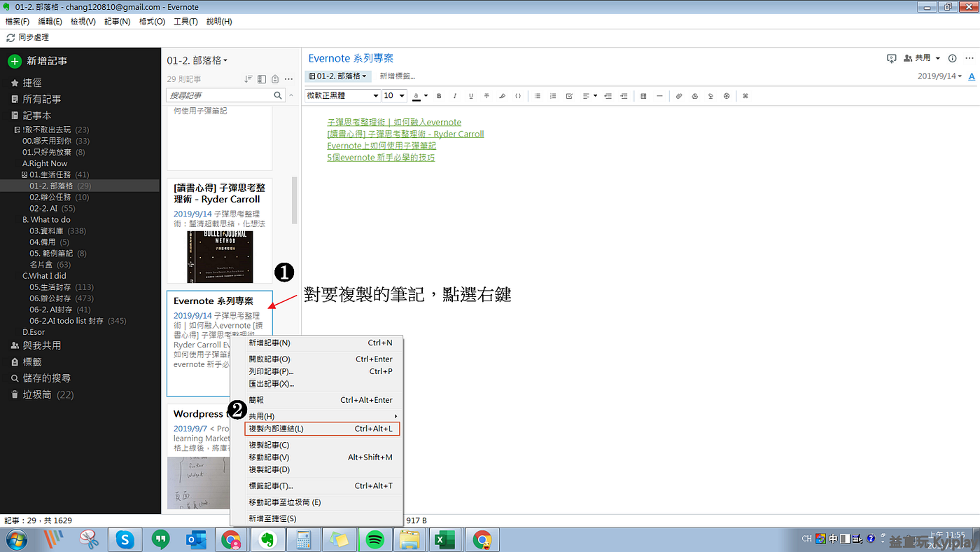Image resolution: width=980 pixels, height=552 pixels.
Task: Open the 工具(T) menu
Action: point(185,22)
